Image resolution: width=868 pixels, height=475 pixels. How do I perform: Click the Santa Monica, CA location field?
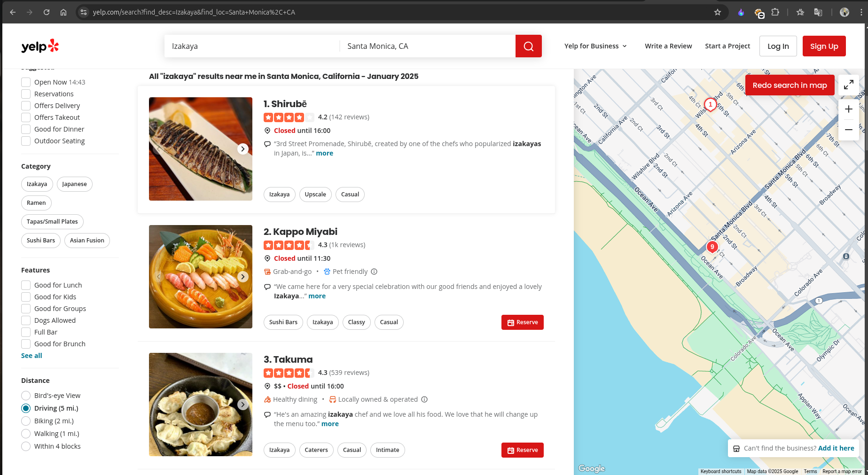[x=428, y=46]
